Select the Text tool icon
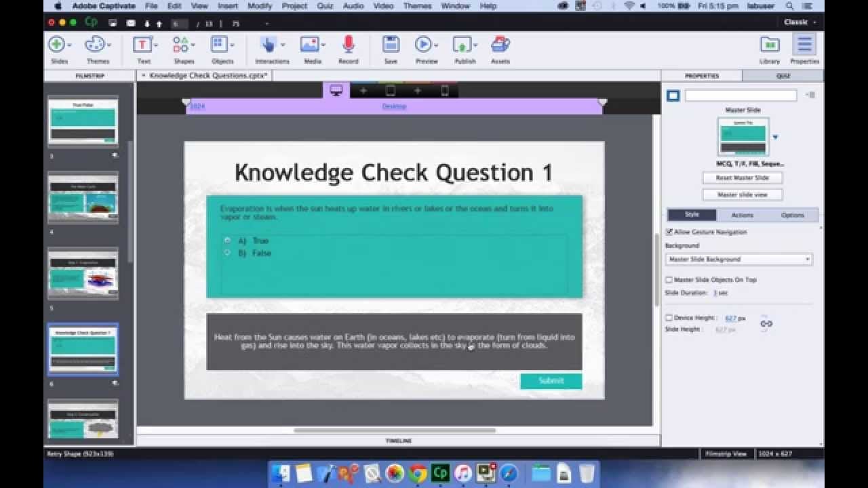Screen dimensions: 868x488 click(x=142, y=45)
